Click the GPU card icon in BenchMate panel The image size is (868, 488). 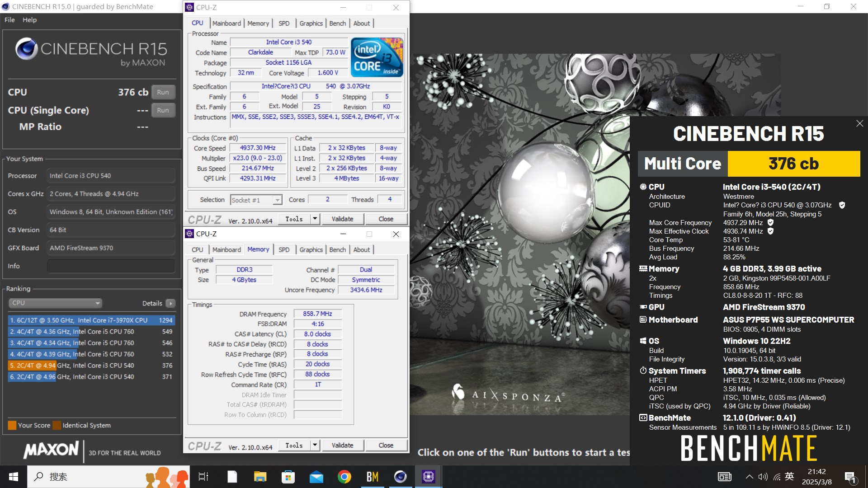643,307
